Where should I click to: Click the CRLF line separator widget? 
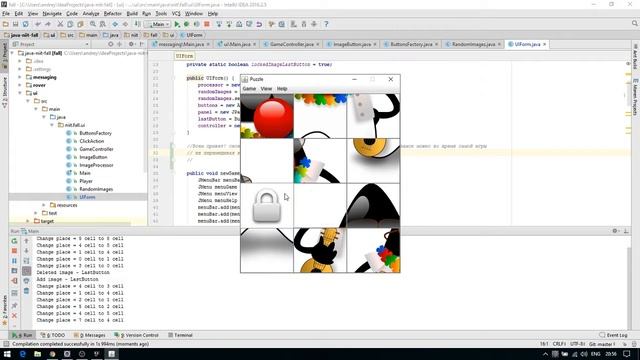pos(559,344)
